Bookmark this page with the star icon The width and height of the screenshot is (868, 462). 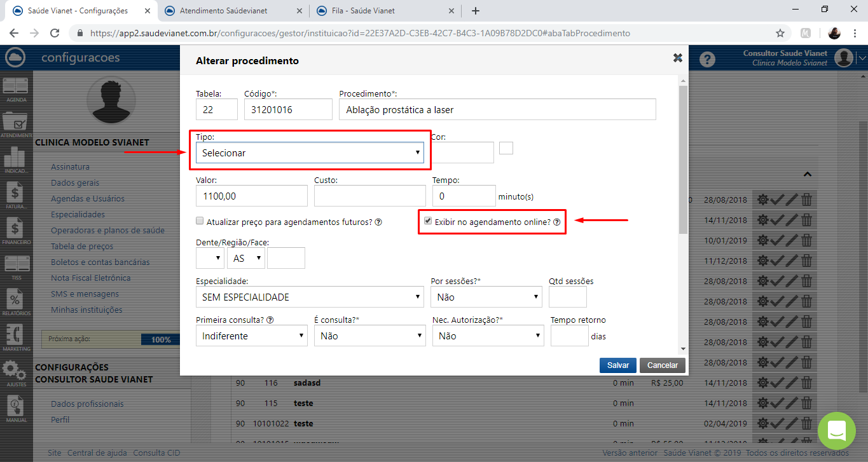coord(780,33)
